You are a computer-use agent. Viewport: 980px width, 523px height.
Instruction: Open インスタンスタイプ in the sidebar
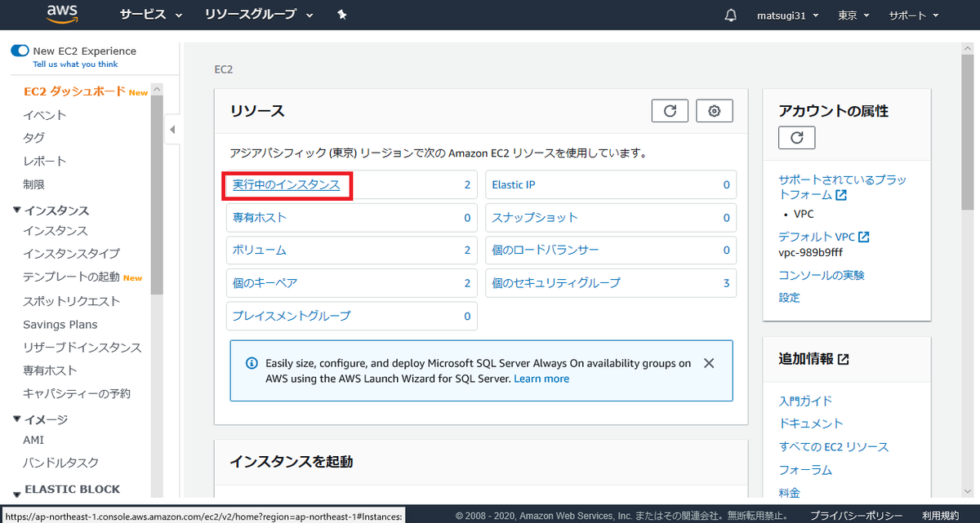click(72, 254)
